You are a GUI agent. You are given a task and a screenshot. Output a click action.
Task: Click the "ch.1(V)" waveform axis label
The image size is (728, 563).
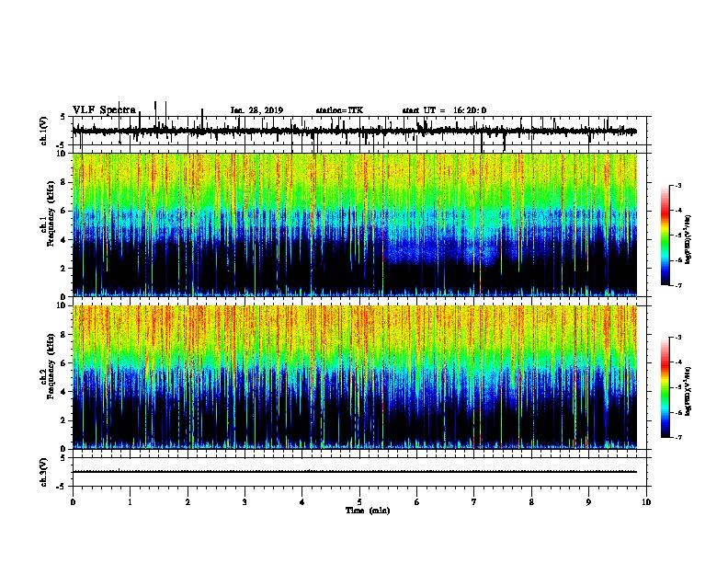click(44, 131)
